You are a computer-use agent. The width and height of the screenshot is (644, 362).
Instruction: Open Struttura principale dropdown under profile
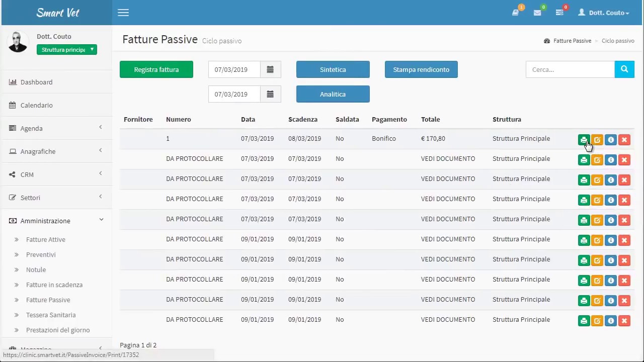(66, 49)
